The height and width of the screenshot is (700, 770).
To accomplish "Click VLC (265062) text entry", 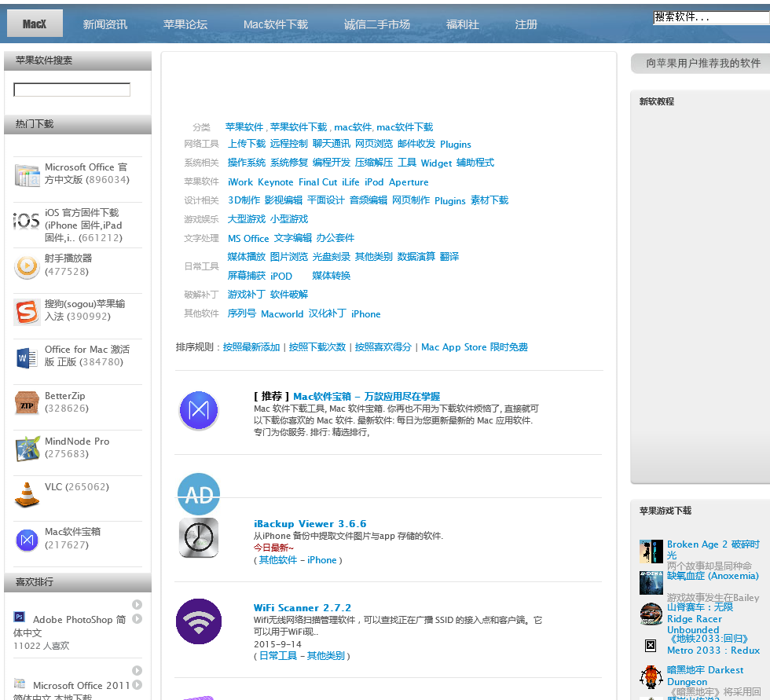I will coord(77,487).
